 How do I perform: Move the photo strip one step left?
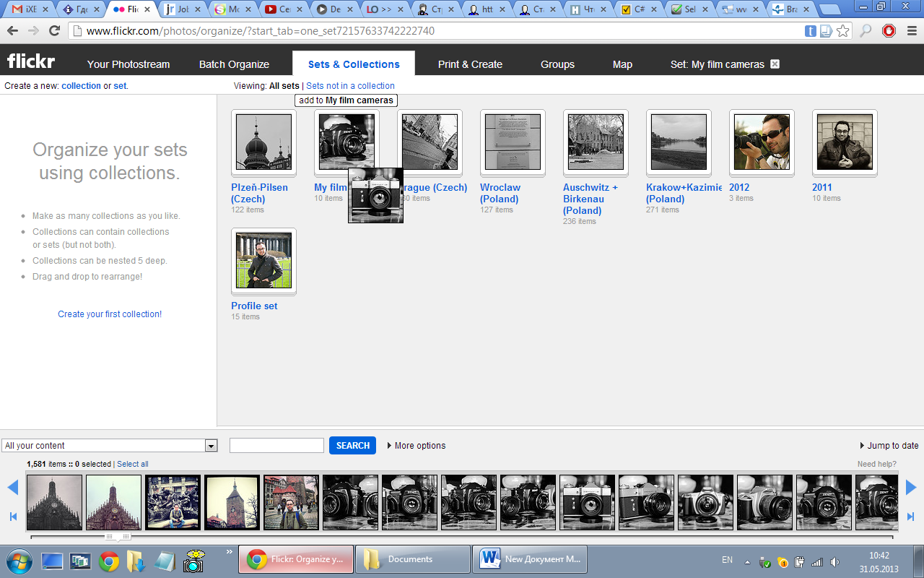pyautogui.click(x=12, y=488)
